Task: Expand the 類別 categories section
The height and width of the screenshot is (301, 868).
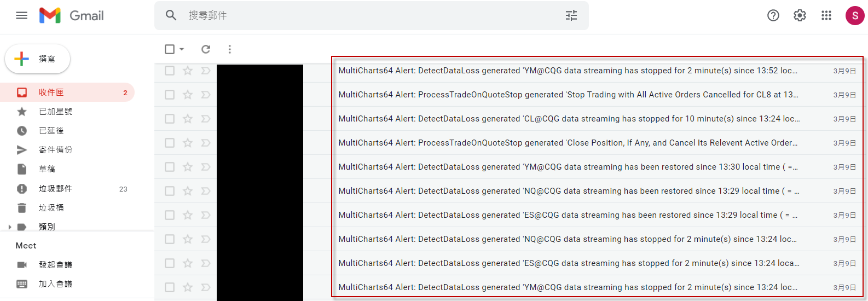Action: pyautogui.click(x=10, y=227)
